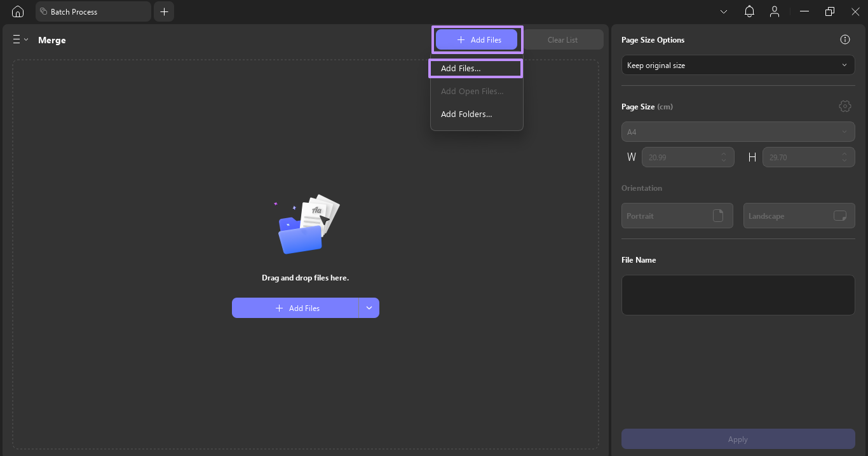Switch to the Batch Process tab

[93, 11]
